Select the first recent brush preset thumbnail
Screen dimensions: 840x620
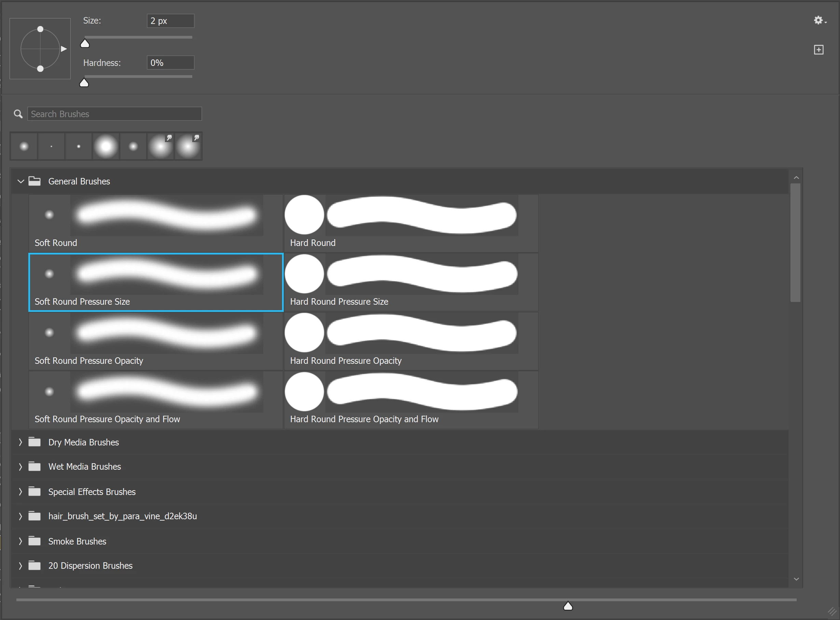pyautogui.click(x=24, y=146)
